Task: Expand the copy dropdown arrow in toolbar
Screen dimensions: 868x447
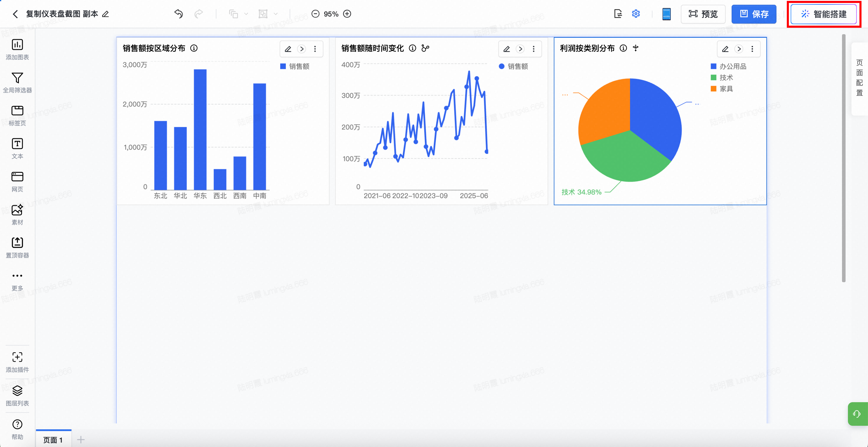Action: coord(246,14)
